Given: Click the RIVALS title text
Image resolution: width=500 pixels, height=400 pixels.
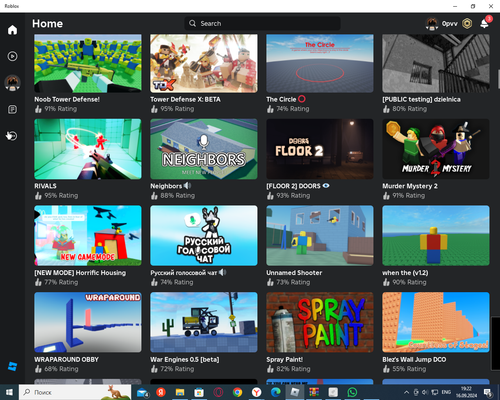Looking at the screenshot, I should (x=45, y=186).
